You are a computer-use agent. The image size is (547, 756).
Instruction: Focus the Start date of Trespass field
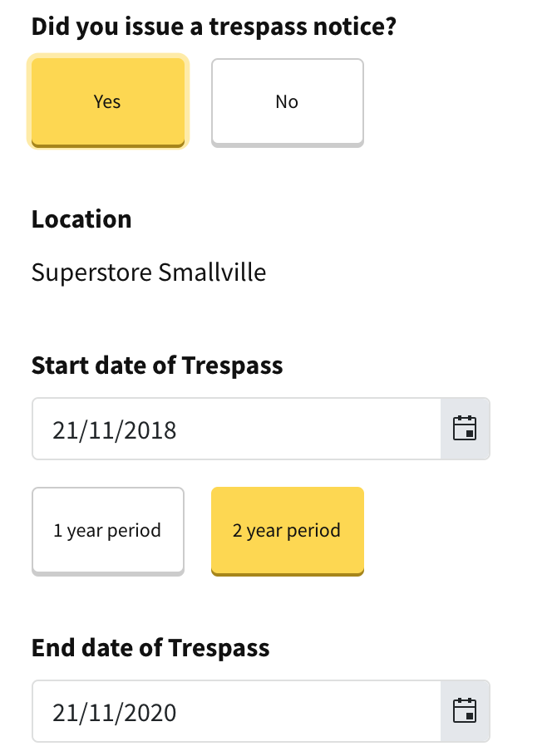pos(236,429)
